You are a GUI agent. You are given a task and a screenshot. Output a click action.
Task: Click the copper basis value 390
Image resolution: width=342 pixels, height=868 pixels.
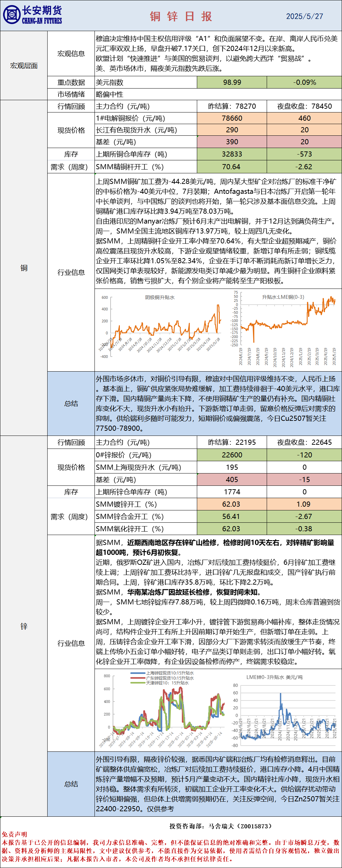[x=232, y=142]
